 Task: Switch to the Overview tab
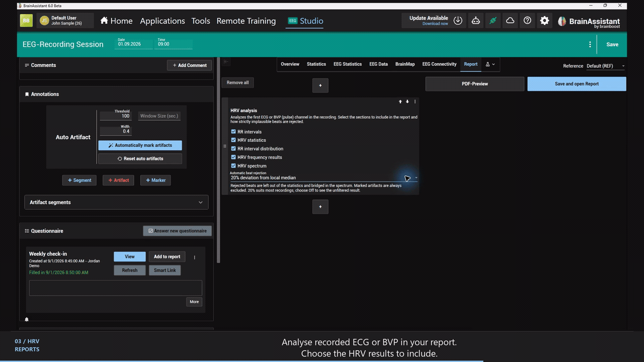point(290,64)
